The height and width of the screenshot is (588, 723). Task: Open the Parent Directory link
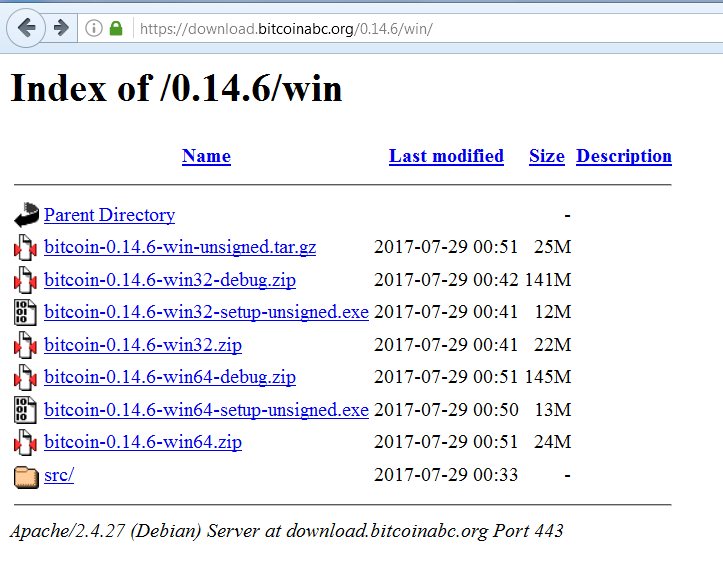109,215
